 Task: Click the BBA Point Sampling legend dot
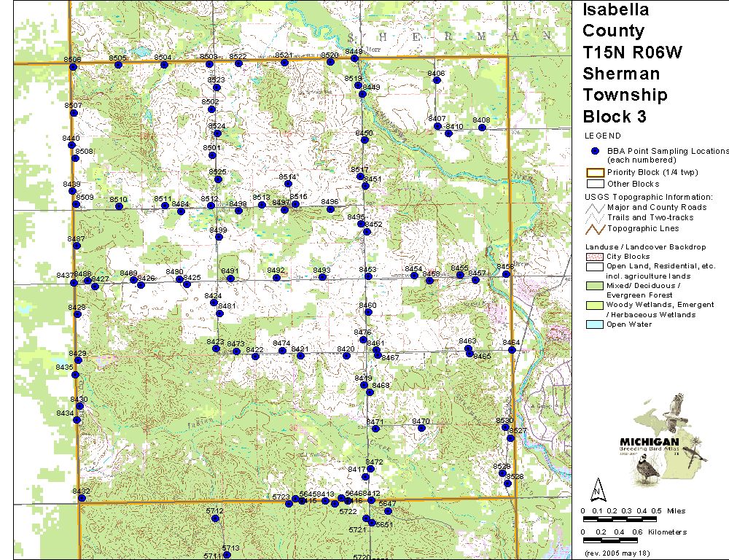596,151
